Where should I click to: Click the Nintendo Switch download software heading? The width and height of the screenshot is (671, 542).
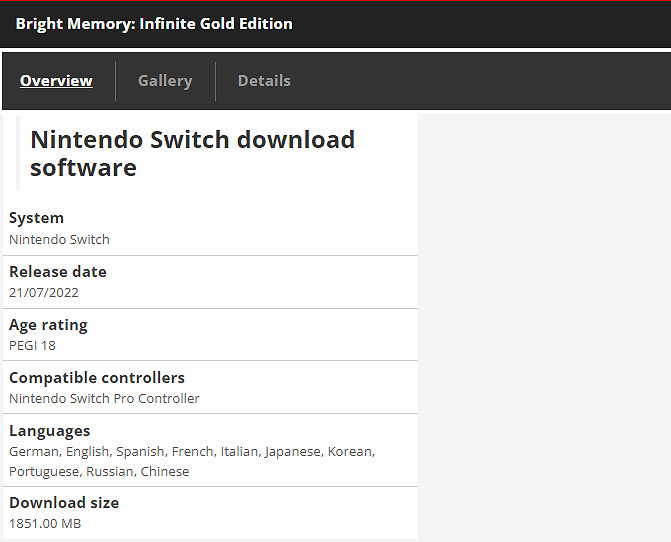192,153
